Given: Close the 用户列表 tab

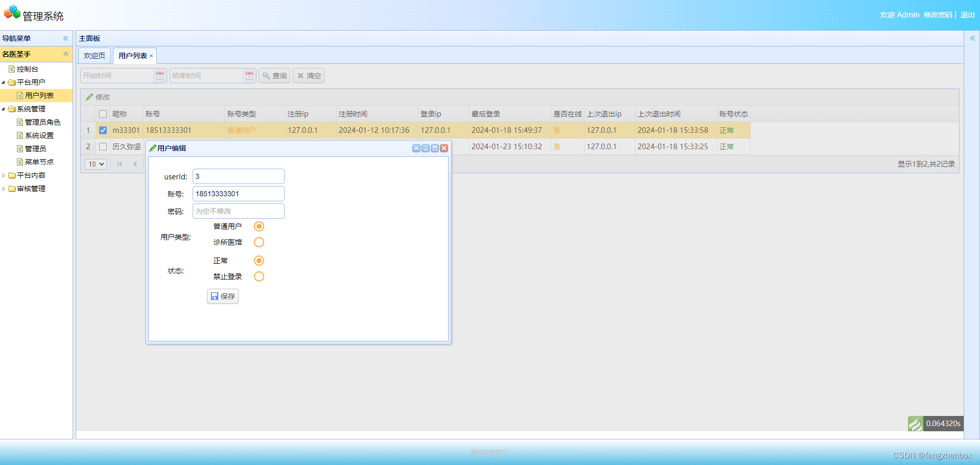Looking at the screenshot, I should (151, 56).
